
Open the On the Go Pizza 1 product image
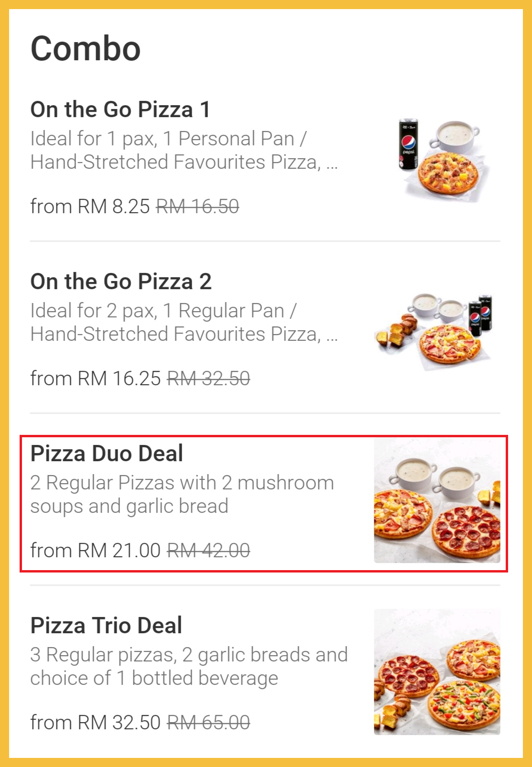pyautogui.click(x=437, y=158)
